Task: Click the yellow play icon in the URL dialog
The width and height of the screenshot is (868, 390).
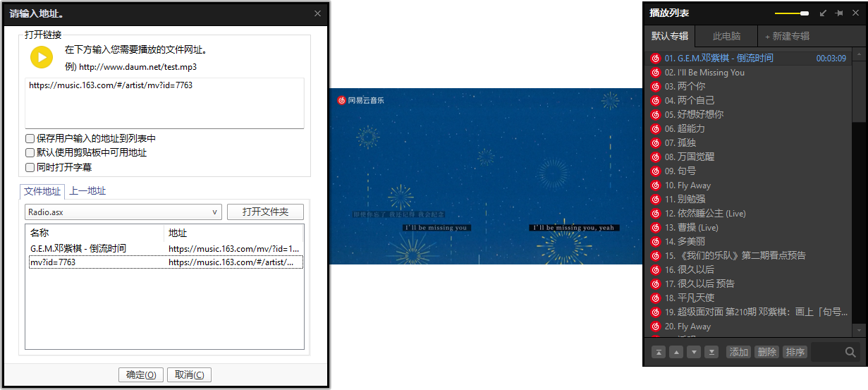Action: [42, 57]
